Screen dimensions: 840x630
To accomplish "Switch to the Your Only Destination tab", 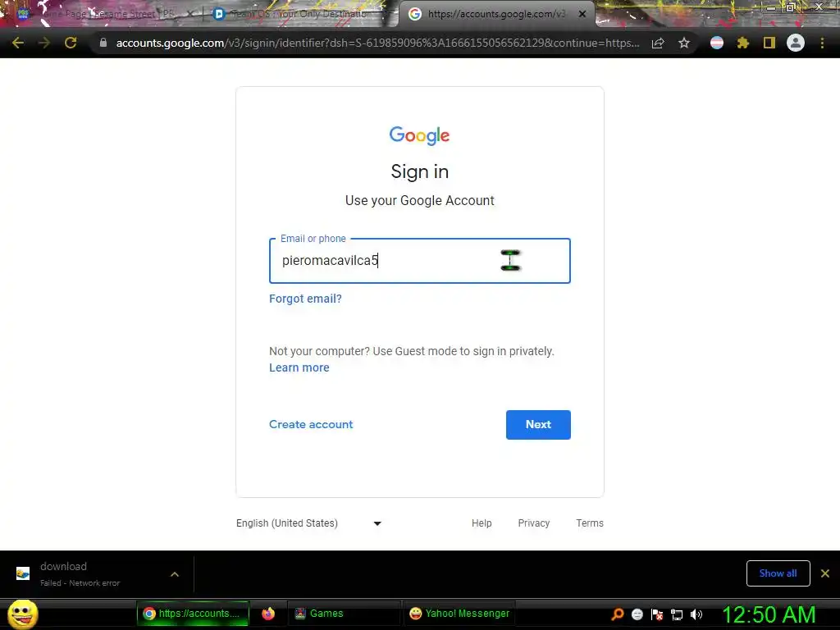I will point(299,14).
